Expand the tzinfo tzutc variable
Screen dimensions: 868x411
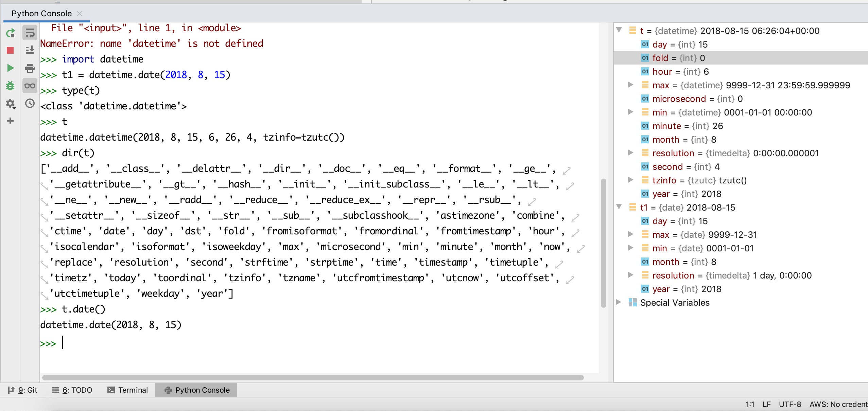point(630,180)
